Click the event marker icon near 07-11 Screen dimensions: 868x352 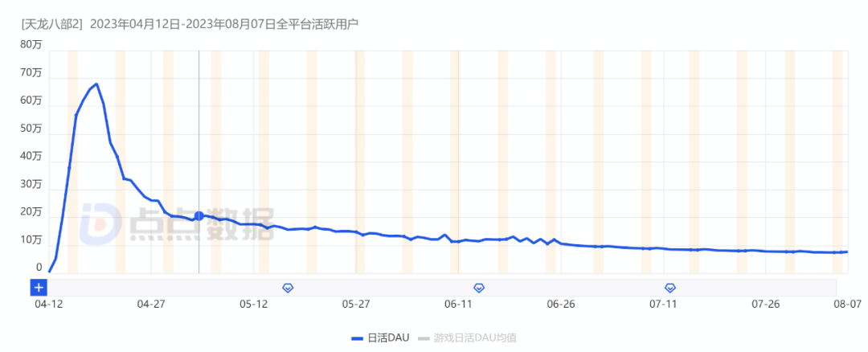click(670, 287)
